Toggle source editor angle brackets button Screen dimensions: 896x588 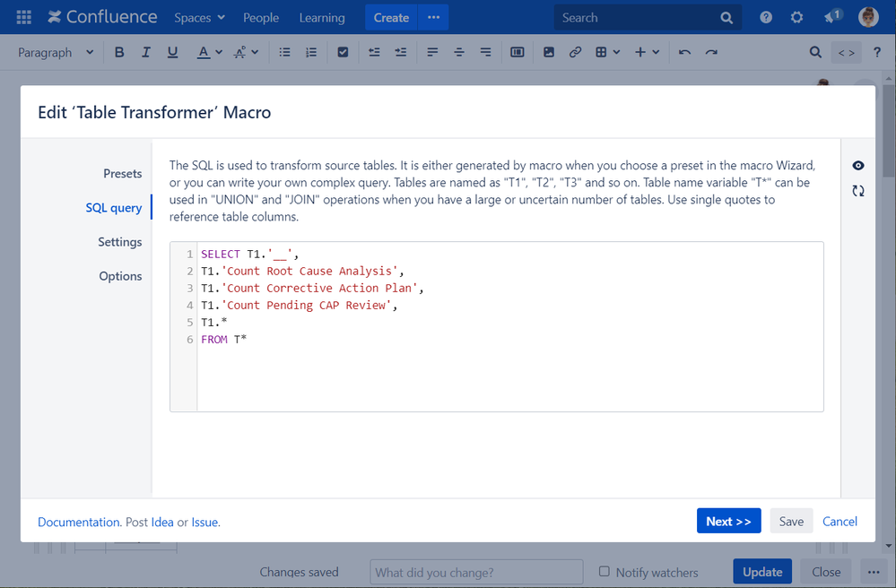(x=847, y=53)
